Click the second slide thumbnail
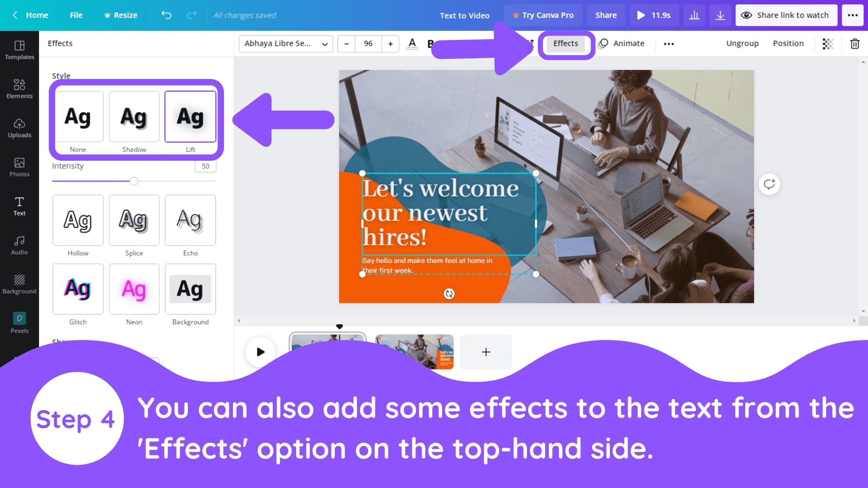868x488 pixels. tap(415, 352)
